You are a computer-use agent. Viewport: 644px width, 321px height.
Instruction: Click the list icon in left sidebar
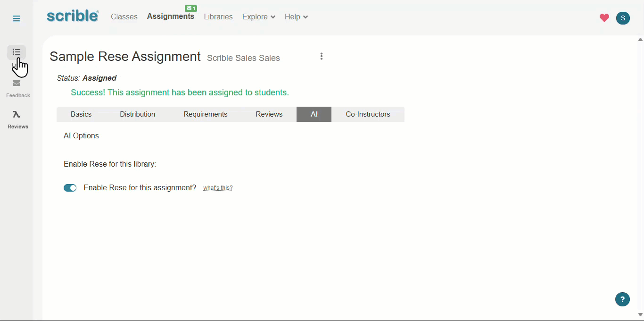17,52
